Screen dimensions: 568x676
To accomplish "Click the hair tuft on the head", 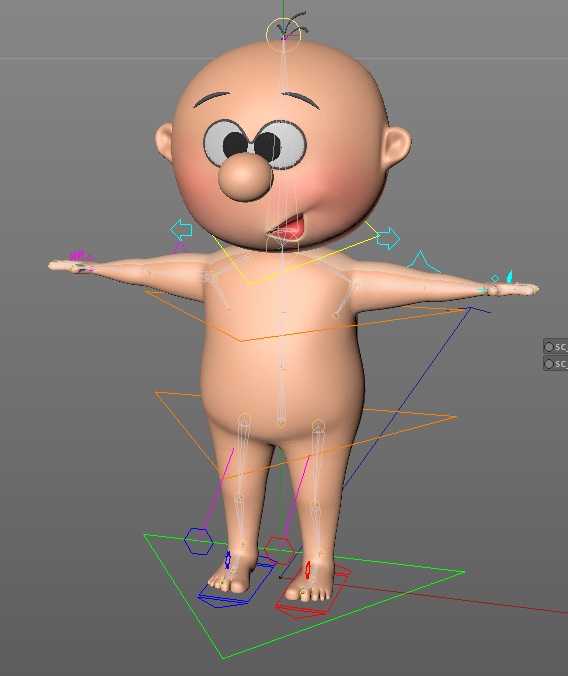I will point(293,24).
